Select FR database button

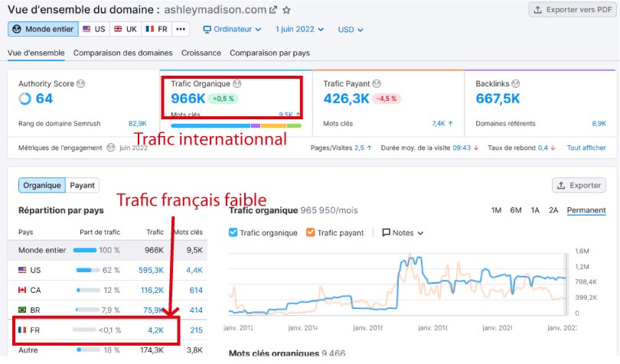click(157, 29)
